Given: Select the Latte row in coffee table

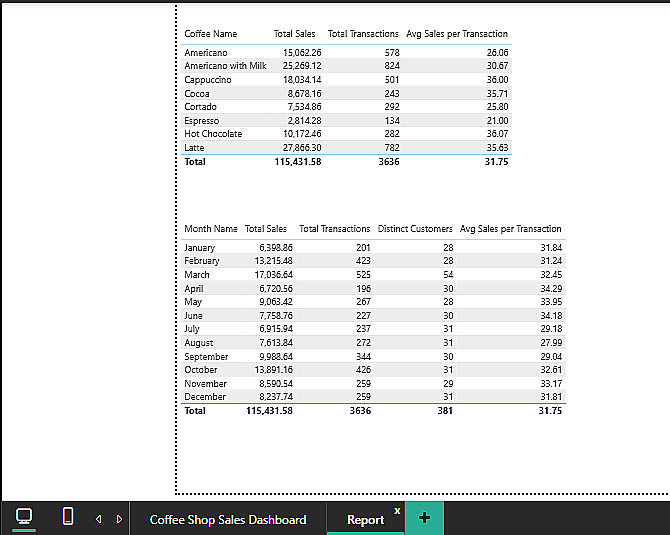Looking at the screenshot, I should click(195, 147).
